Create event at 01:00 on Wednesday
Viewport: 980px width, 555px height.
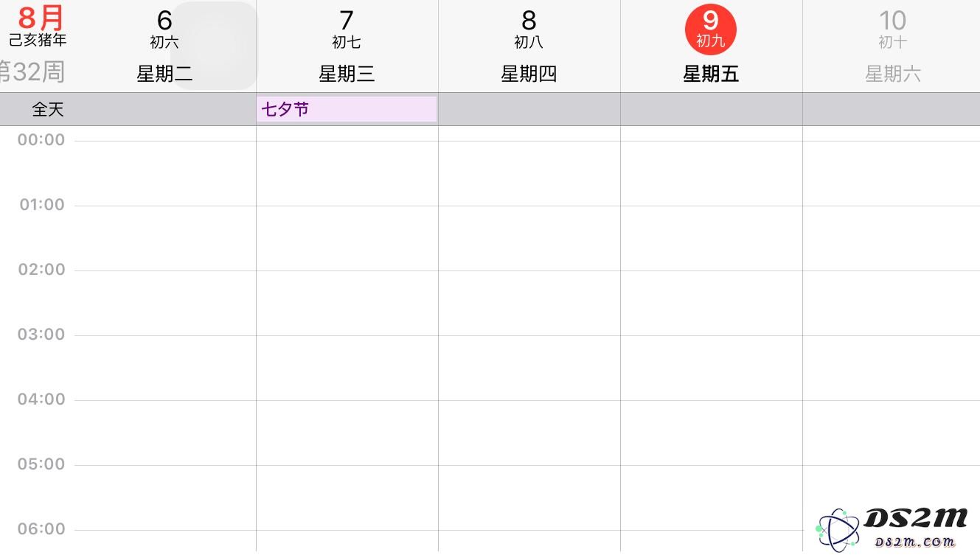point(347,237)
